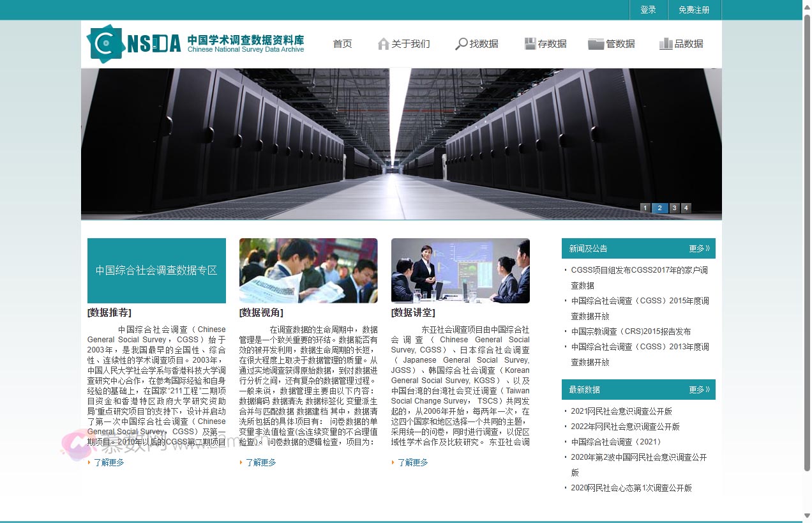Screen dimensions: 812x523
Task: Click the 登录 login button
Action: (x=647, y=10)
